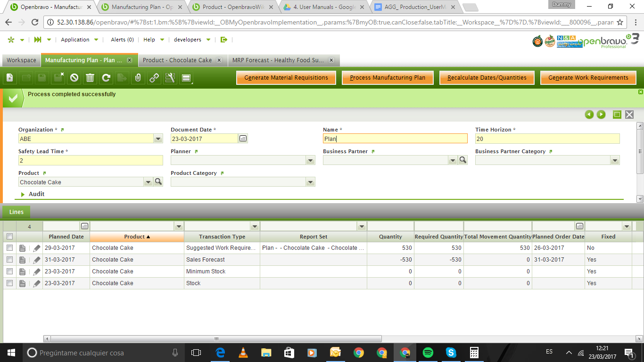The image size is (644, 362).
Task: Close the form view with X
Action: pyautogui.click(x=629, y=114)
